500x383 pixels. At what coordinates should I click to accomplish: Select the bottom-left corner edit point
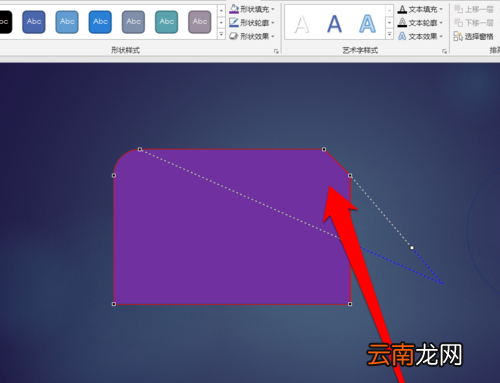(x=114, y=304)
